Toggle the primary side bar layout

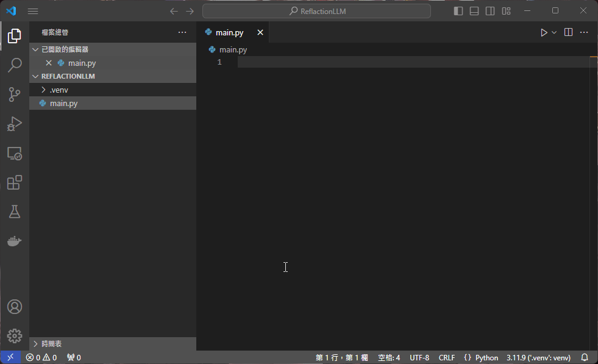[x=458, y=11]
